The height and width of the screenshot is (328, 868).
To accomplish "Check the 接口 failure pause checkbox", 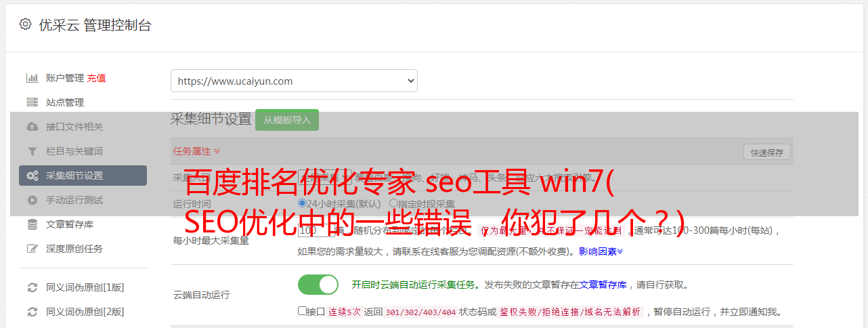I will [x=302, y=311].
